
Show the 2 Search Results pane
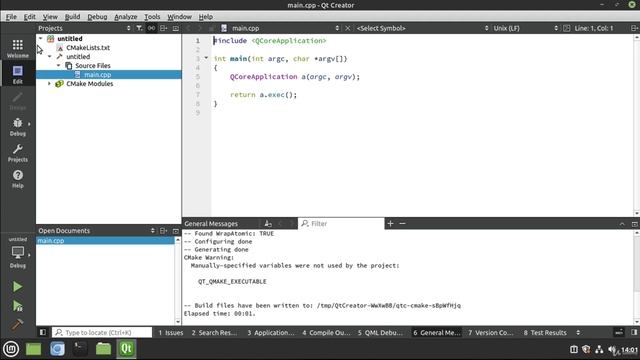(x=214, y=332)
